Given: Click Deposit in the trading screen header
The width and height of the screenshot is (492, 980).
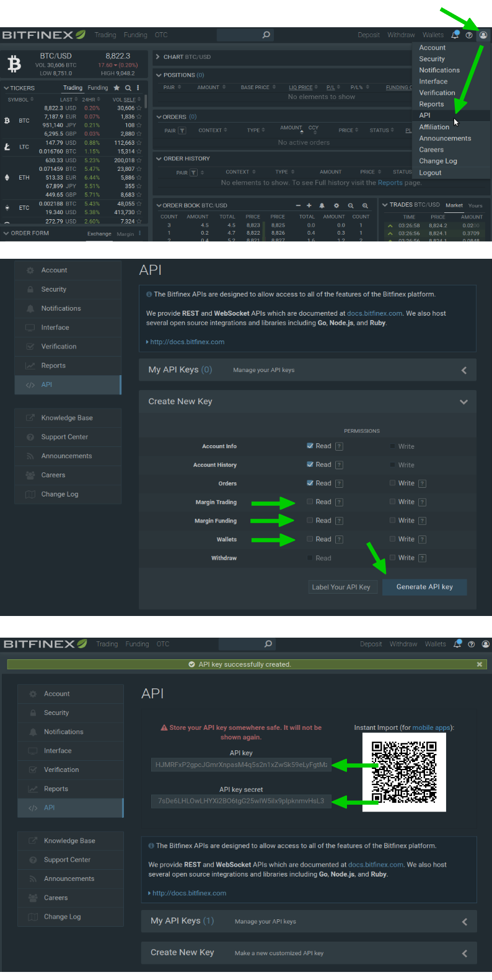Looking at the screenshot, I should point(369,35).
